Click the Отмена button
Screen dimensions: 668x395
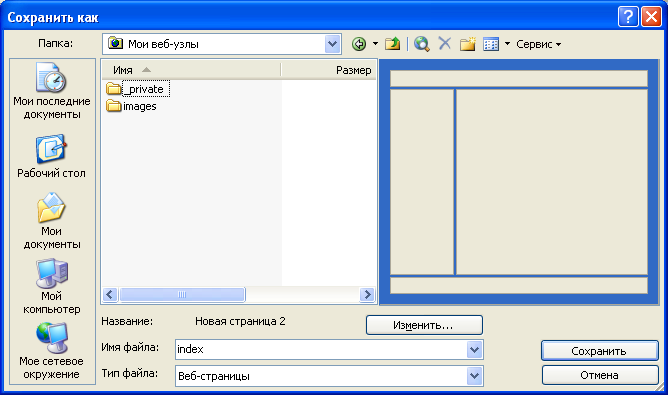599,375
